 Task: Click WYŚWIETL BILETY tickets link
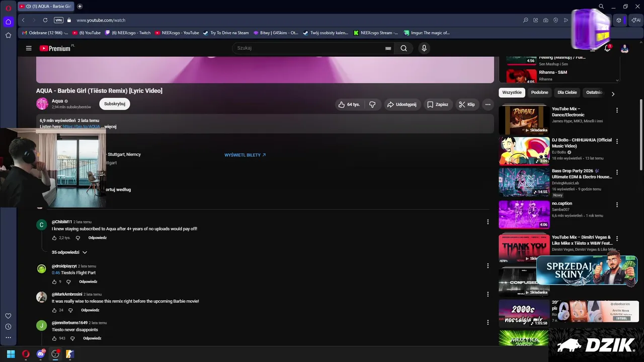[245, 155]
